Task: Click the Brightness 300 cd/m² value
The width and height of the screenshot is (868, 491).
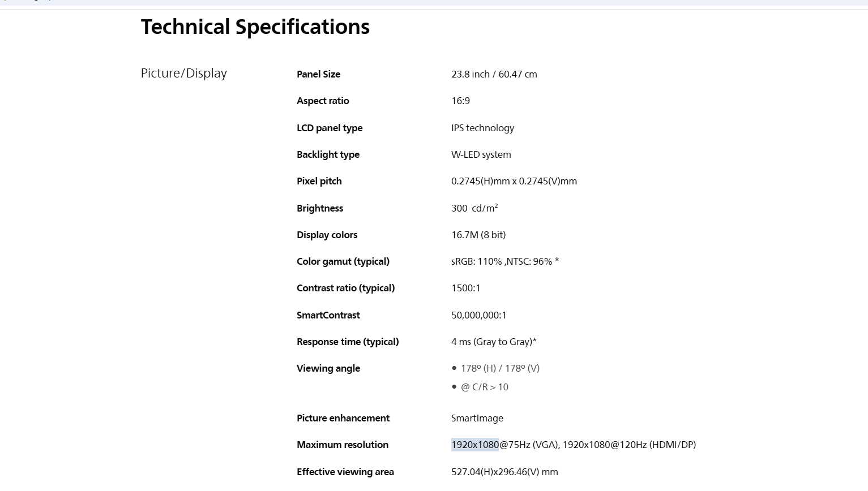Action: point(474,208)
